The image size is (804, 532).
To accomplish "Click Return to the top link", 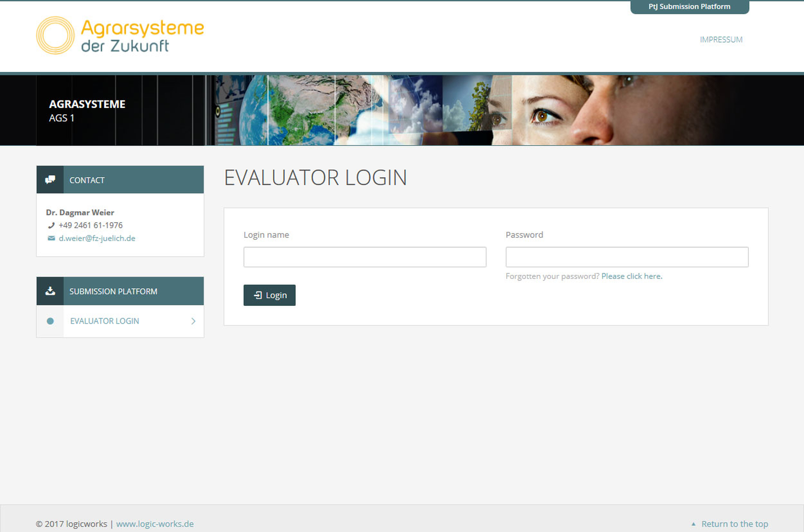I will pos(734,524).
